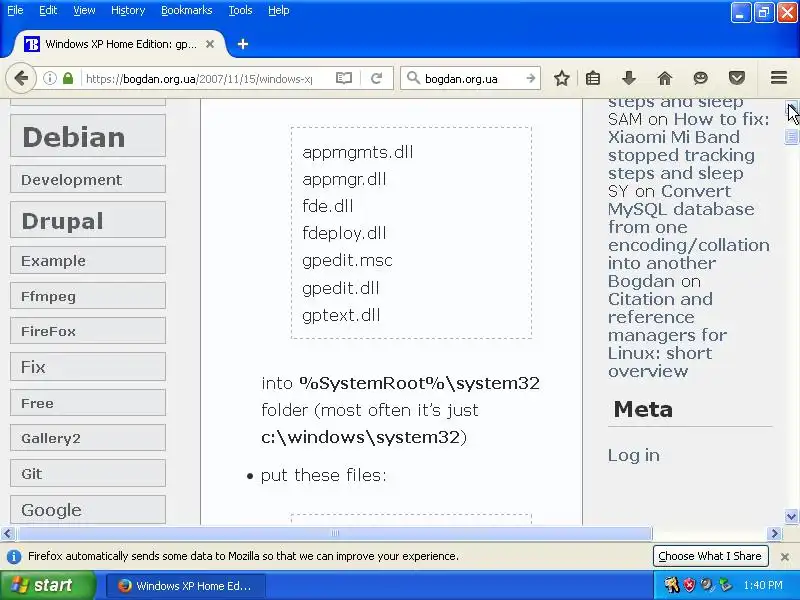Click the green padlock security icon
This screenshot has height=600, width=800.
tap(68, 79)
